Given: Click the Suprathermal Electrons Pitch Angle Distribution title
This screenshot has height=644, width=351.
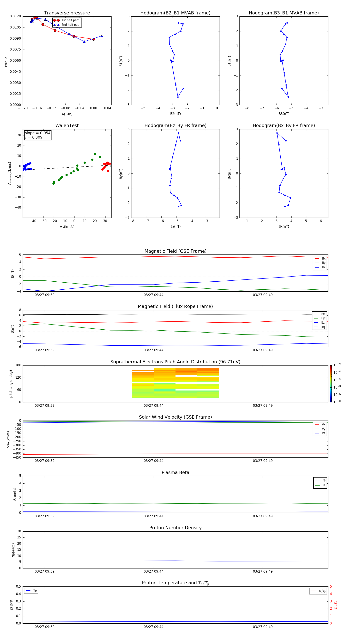Looking at the screenshot, I should click(x=175, y=362).
